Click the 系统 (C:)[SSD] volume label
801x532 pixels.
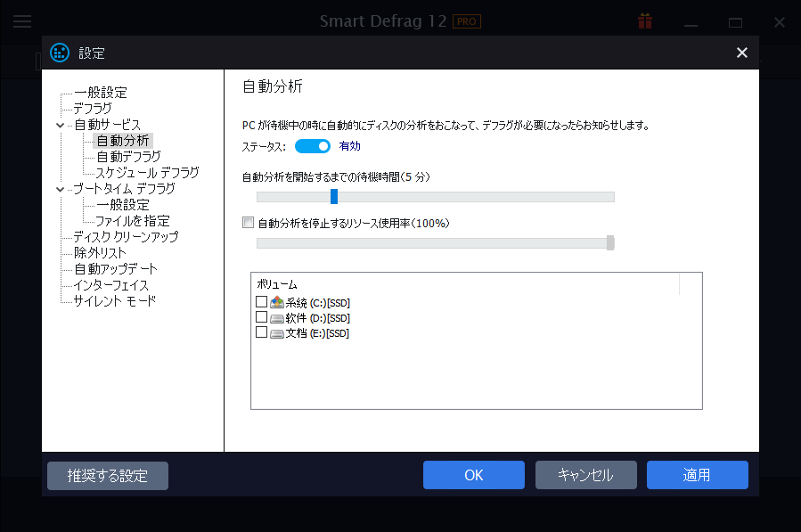[x=318, y=303]
